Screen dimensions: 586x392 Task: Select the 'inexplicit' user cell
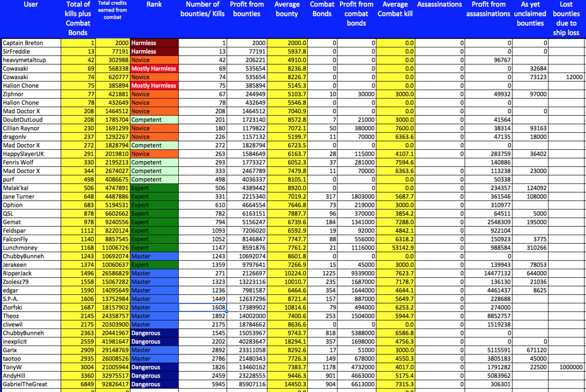[x=31, y=342]
